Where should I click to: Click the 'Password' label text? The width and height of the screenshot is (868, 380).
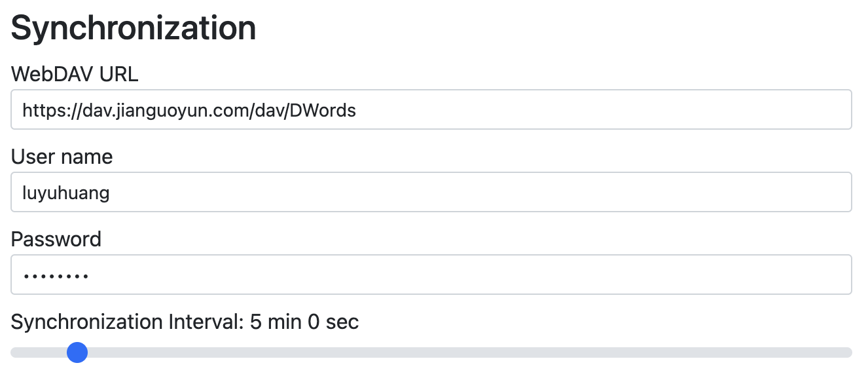pos(56,239)
